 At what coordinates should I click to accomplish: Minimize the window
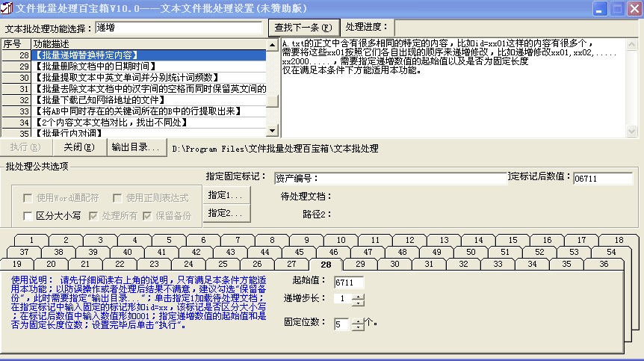600,9
